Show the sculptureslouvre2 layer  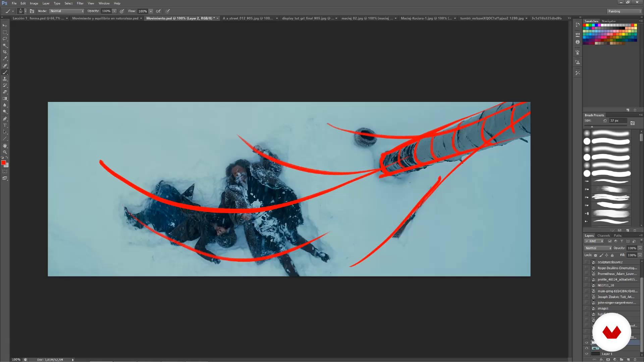point(587,262)
